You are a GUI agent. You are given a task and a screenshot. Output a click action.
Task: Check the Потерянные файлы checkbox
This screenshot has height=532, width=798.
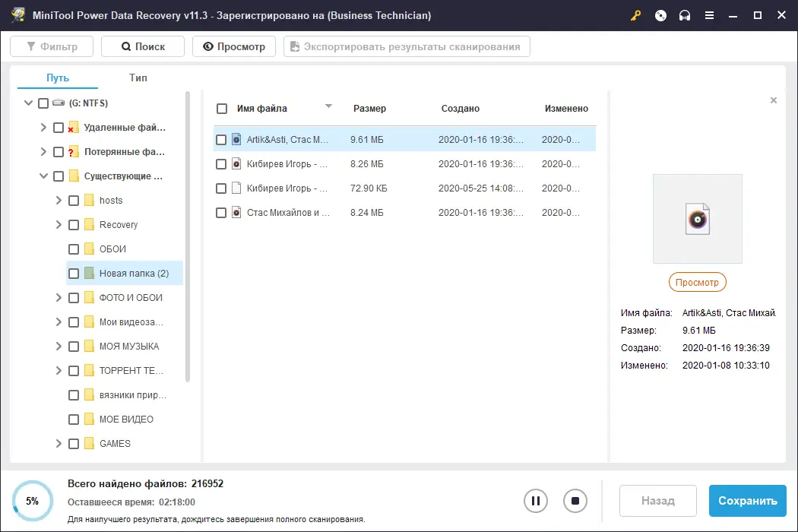[59, 152]
